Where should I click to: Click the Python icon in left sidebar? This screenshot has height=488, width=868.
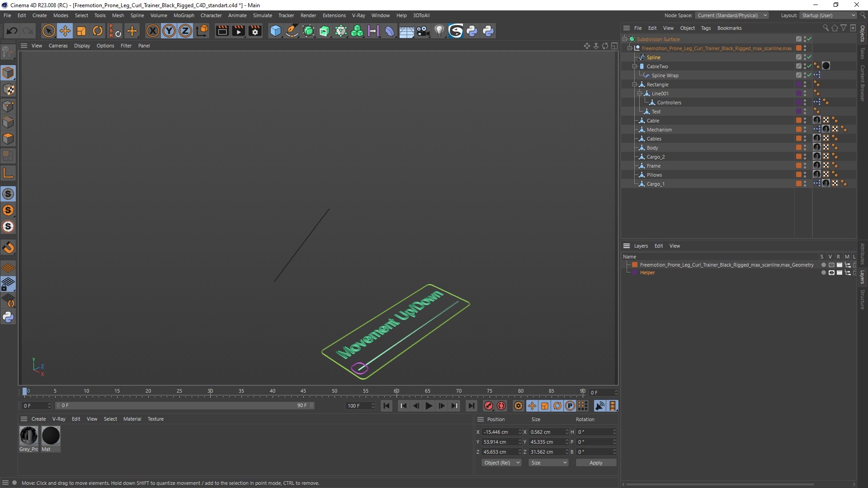click(x=8, y=317)
